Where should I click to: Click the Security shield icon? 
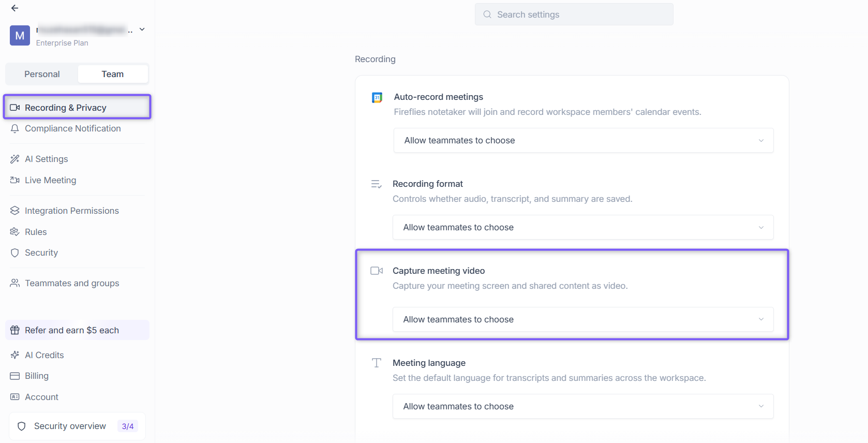(15, 253)
